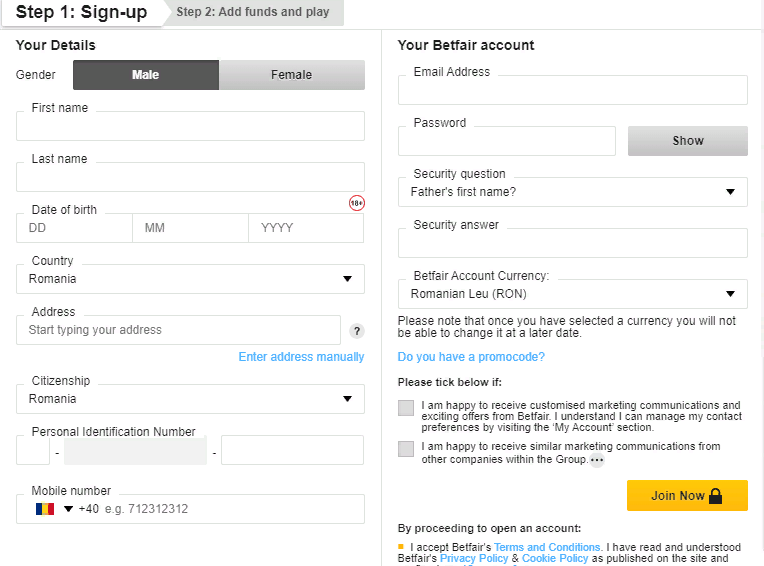The image size is (764, 566).
Task: Open the Privacy Policy link
Action: pos(474,558)
